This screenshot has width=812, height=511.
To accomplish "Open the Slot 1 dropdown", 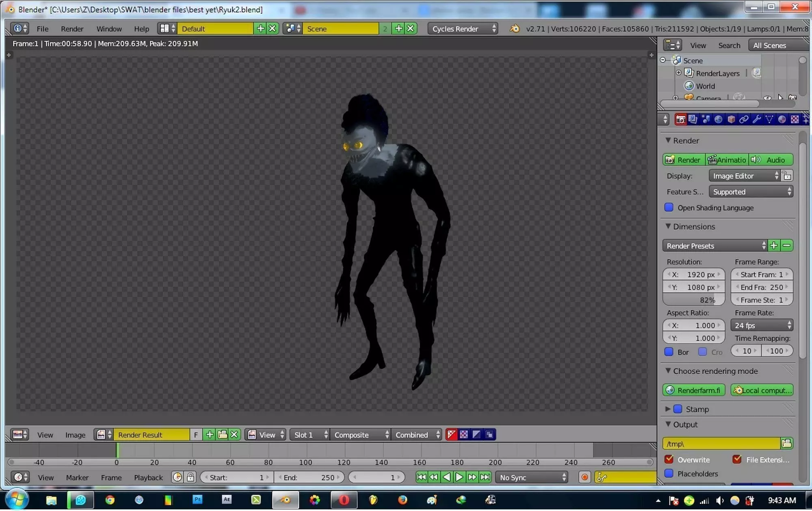I will pyautogui.click(x=310, y=435).
